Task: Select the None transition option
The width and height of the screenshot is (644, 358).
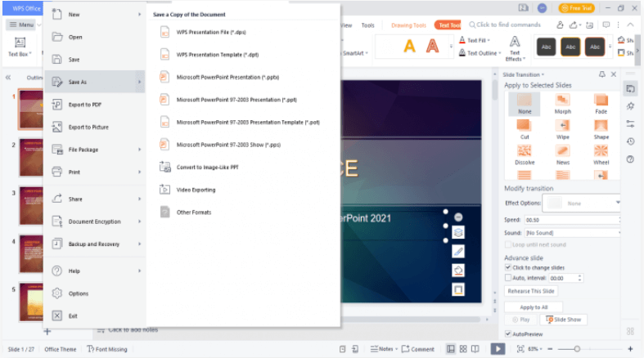Action: 525,103
